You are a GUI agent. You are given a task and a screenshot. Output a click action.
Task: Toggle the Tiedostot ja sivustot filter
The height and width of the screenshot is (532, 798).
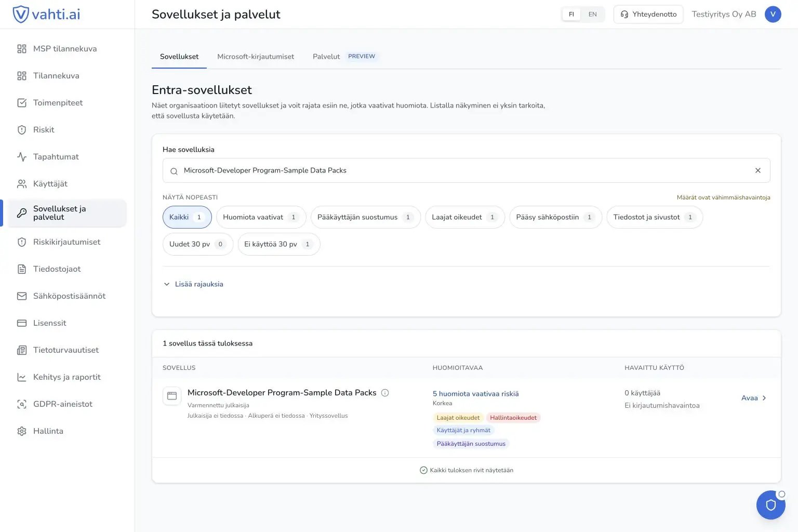(655, 217)
